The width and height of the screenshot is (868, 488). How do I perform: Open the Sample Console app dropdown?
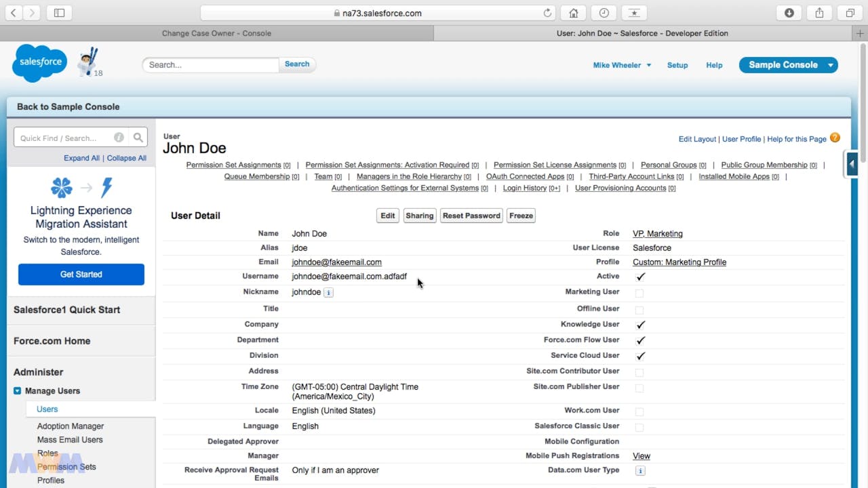(788, 65)
